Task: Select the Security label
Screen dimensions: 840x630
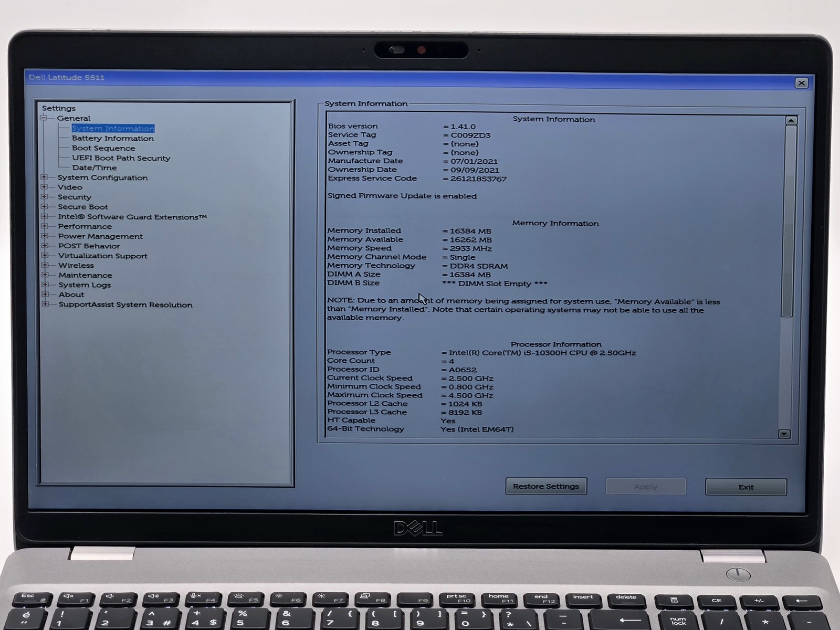Action: (75, 197)
